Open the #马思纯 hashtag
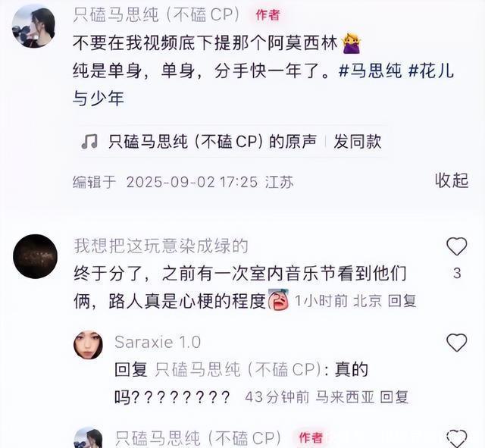The width and height of the screenshot is (485, 448). (371, 70)
